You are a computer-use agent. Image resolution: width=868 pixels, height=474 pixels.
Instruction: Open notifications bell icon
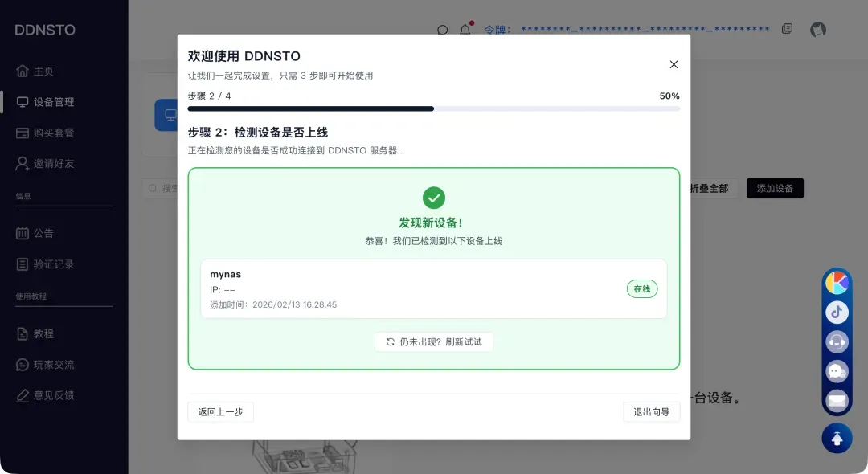coord(465,30)
